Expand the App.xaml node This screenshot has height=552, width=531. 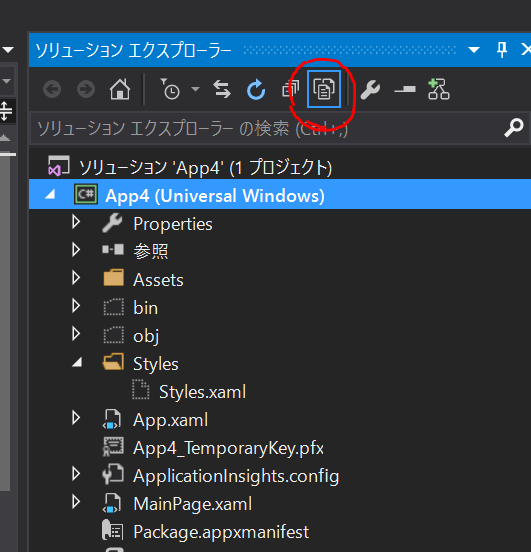[76, 418]
